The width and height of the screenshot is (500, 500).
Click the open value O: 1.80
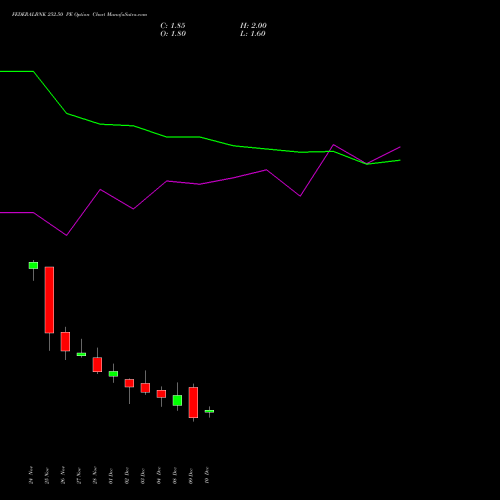[173, 34]
